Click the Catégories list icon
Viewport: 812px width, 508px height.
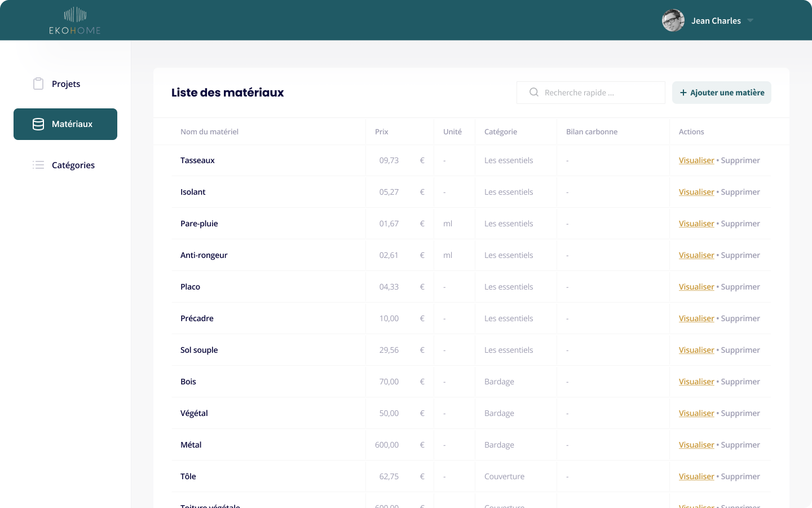tap(38, 165)
